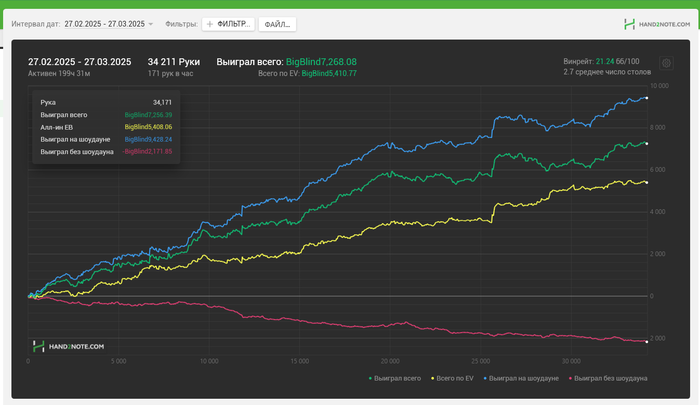Click the chart header date 27.02.2025 - 27.03.2025
700x405 pixels.
pos(79,62)
